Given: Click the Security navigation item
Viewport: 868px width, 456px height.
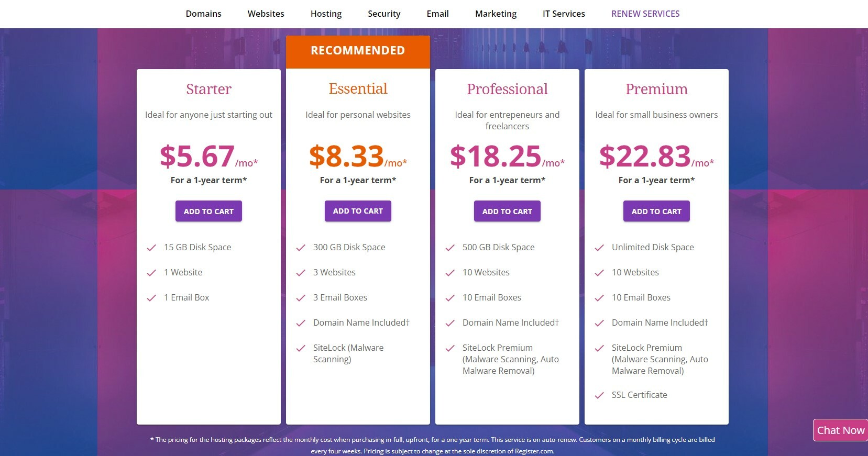Looking at the screenshot, I should [384, 14].
